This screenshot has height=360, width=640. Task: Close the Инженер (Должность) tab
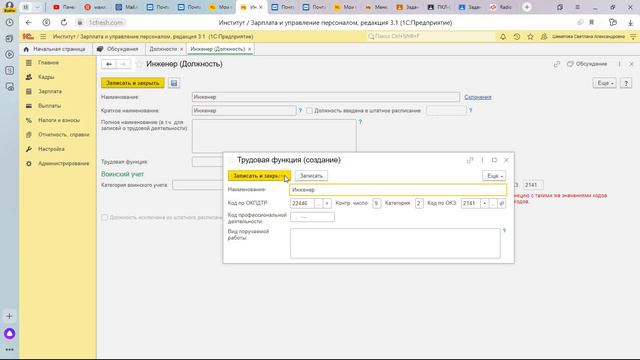click(x=249, y=49)
